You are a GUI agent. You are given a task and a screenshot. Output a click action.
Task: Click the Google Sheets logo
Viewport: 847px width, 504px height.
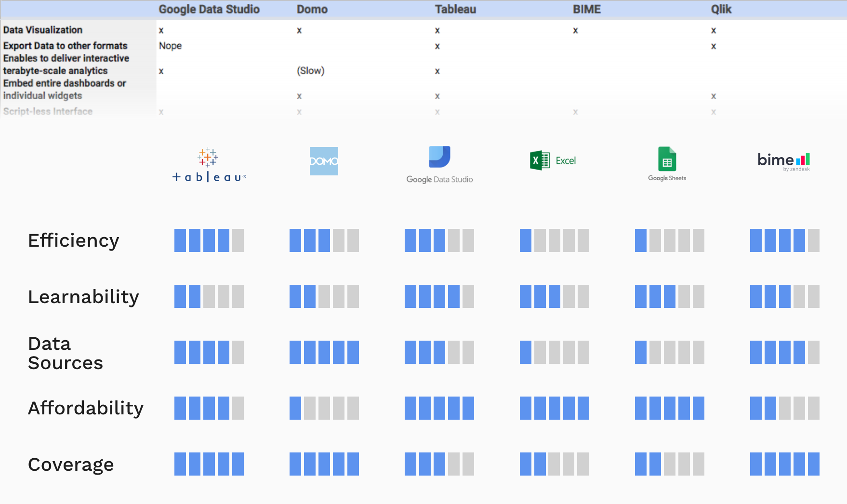(667, 164)
